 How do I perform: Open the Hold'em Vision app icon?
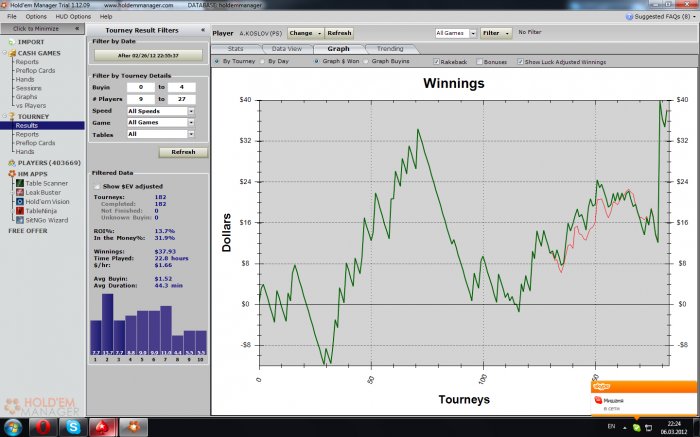pos(20,202)
